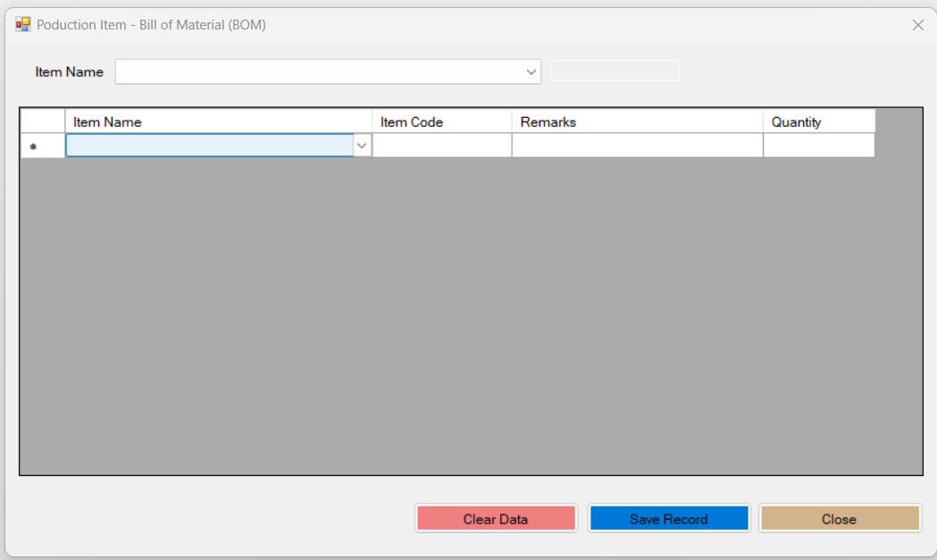Image resolution: width=937 pixels, height=560 pixels.
Task: Select the grid's Item Name cell
Action: 210,146
